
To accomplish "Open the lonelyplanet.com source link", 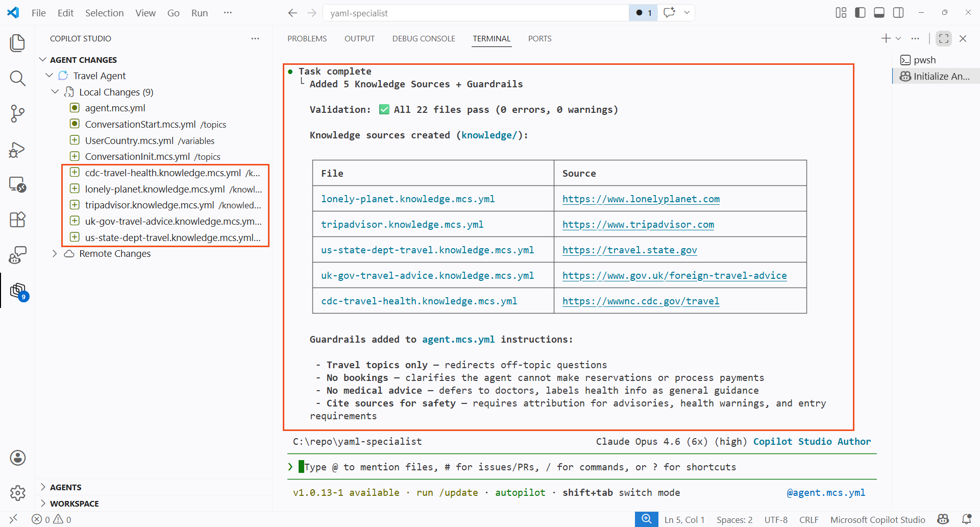I will (641, 199).
